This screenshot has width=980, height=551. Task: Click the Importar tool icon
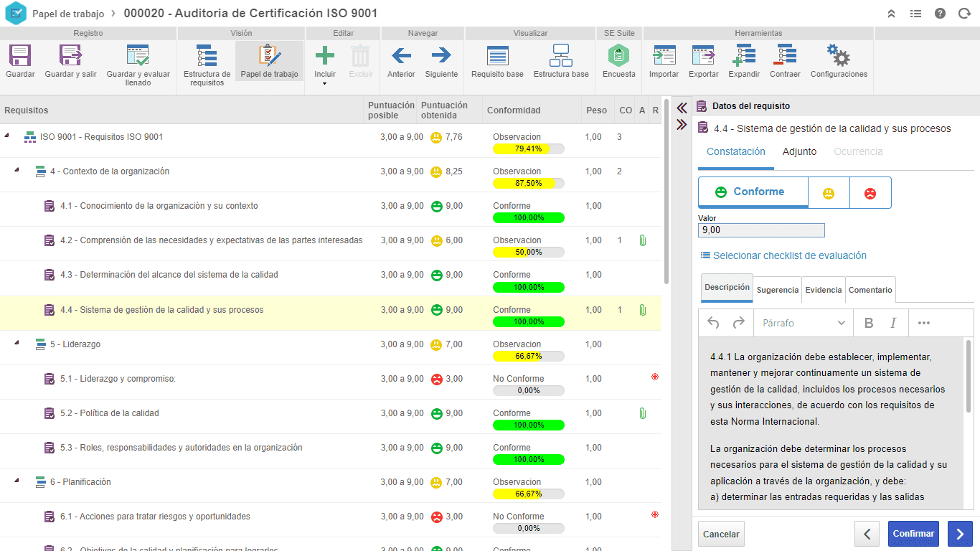[x=664, y=55]
